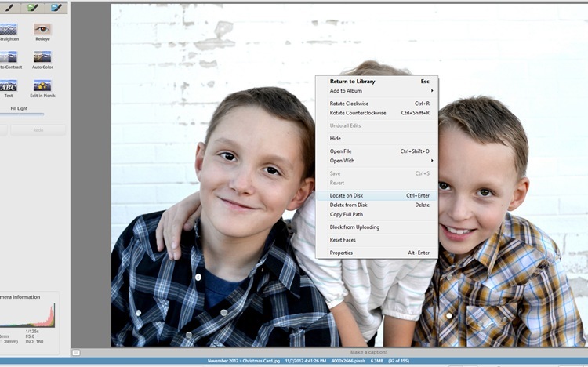Screen dimensions: 588x367
Task: Choose Locate on Disk menu entry
Action: point(376,195)
